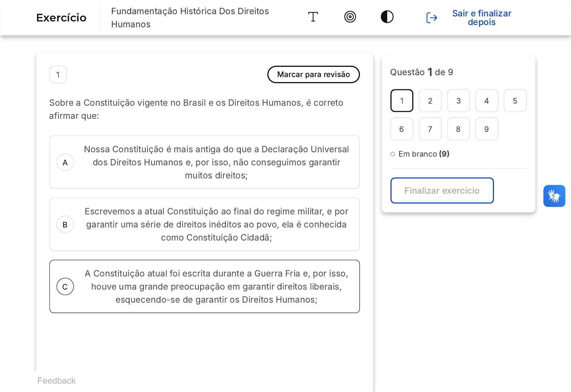Toggle the high contrast half-circle icon
Screen dimensions: 571x392
[387, 17]
